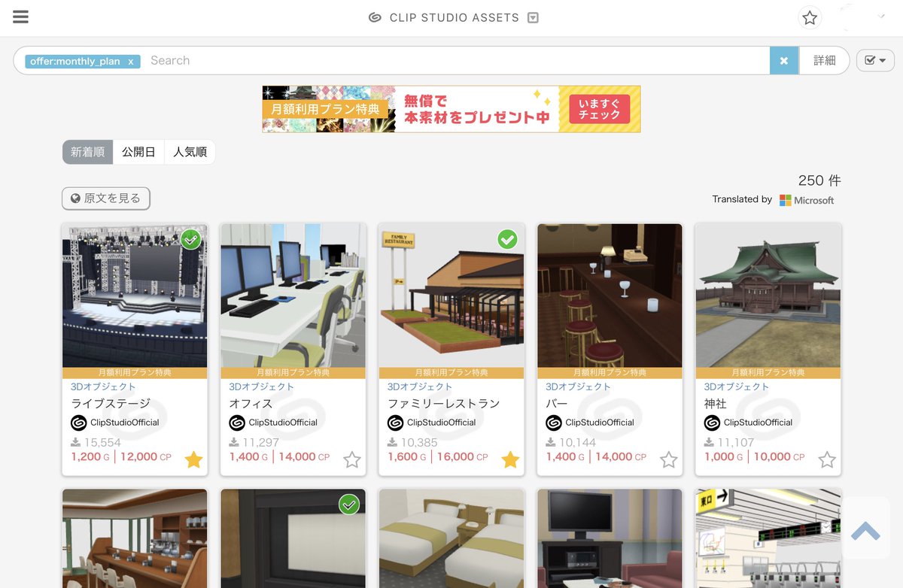903x588 pixels.
Task: Remove the offer:monthly_plan filter tag
Action: 130,62
